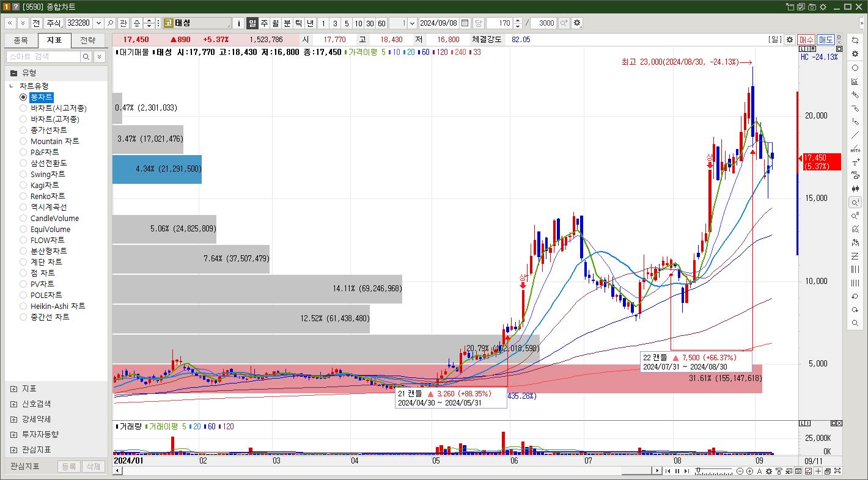Image resolution: width=868 pixels, height=480 pixels.
Task: Click the chart header gear icon next to [일]
Action: [790, 40]
